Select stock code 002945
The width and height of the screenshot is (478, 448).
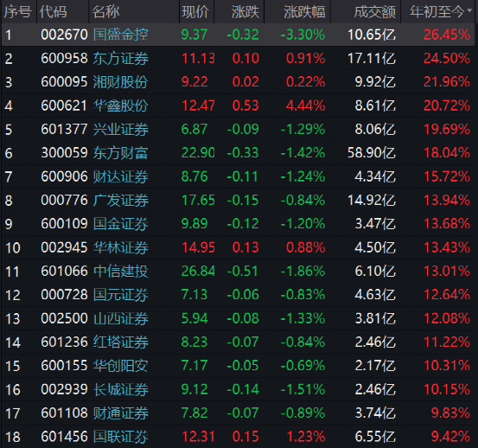point(64,247)
